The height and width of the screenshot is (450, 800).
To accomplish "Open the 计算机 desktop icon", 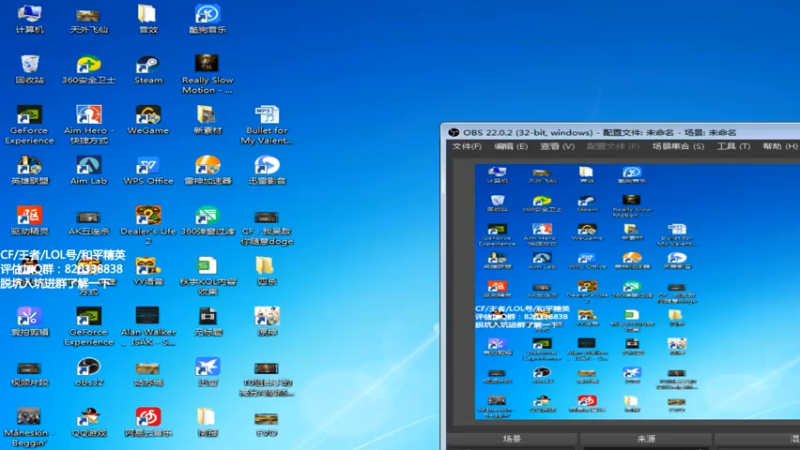I will 29,19.
